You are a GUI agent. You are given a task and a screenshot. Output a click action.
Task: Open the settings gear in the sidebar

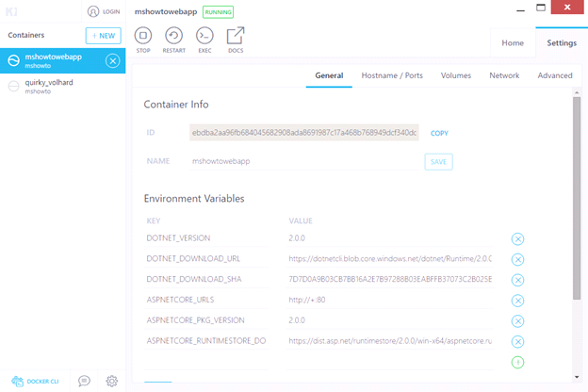click(112, 381)
